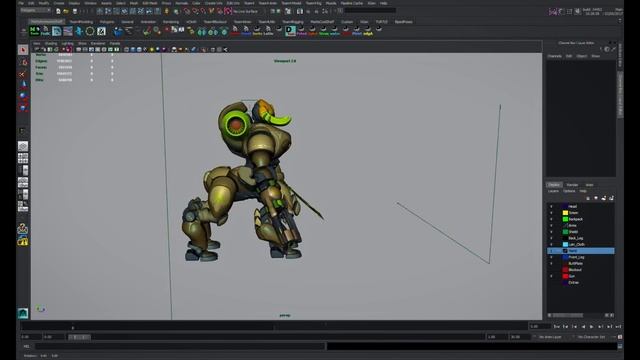640x360 pixels.
Task: Select the ButtPlate layer row
Action: point(580,264)
